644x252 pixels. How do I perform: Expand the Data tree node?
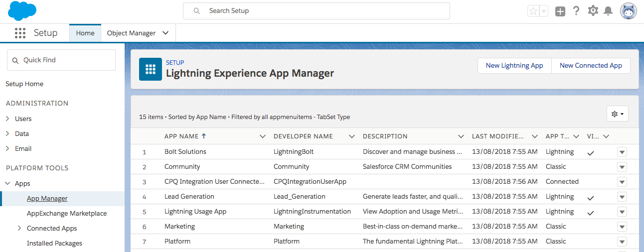7,133
